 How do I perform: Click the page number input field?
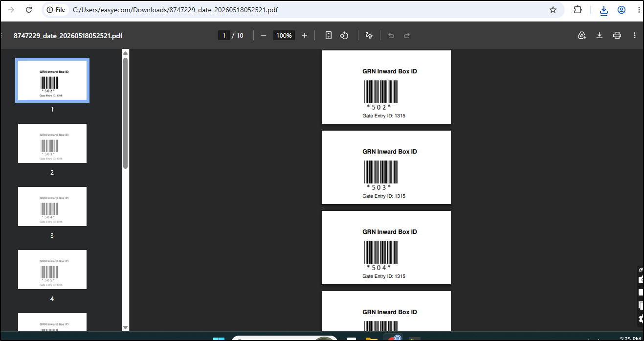(x=224, y=35)
